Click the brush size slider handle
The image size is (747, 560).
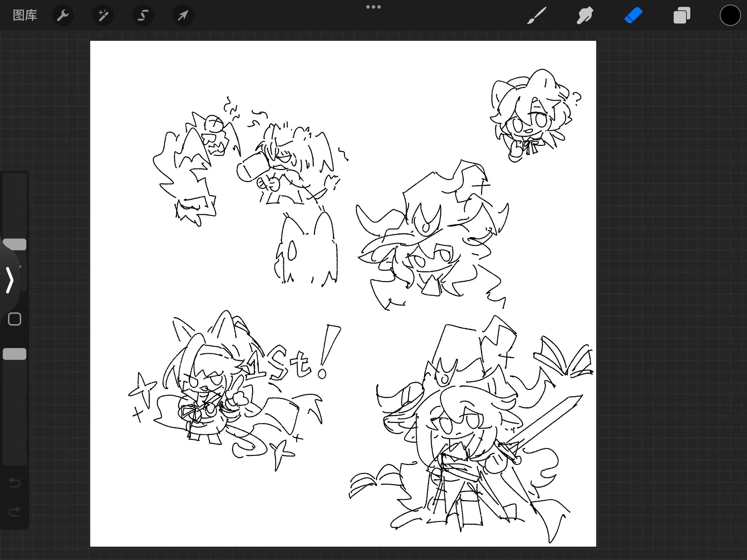[15, 244]
